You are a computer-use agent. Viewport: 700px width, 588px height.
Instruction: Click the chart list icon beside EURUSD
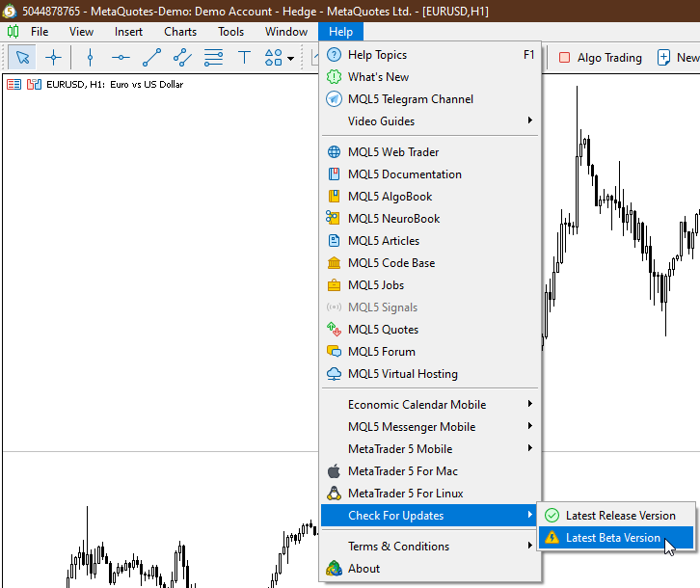tap(13, 85)
